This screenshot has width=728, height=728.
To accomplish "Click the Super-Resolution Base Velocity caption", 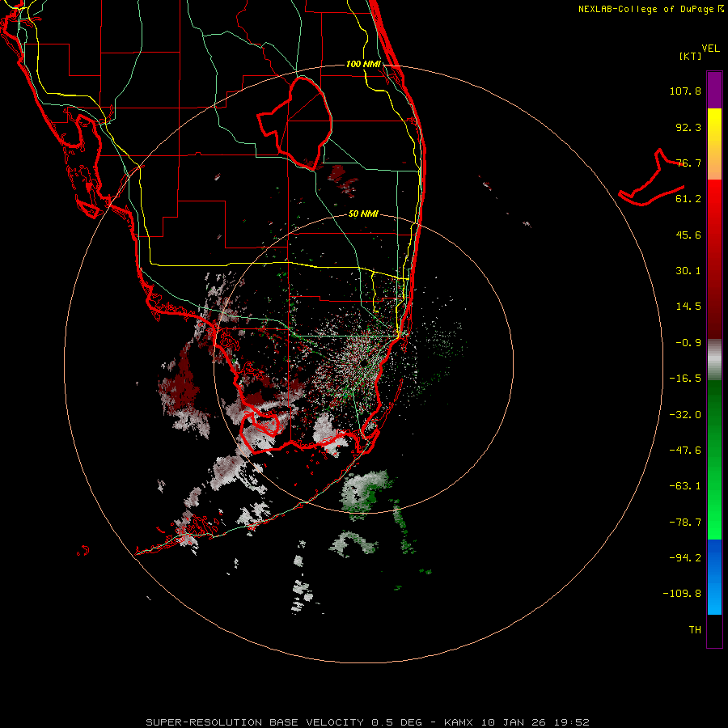I will point(367,722).
